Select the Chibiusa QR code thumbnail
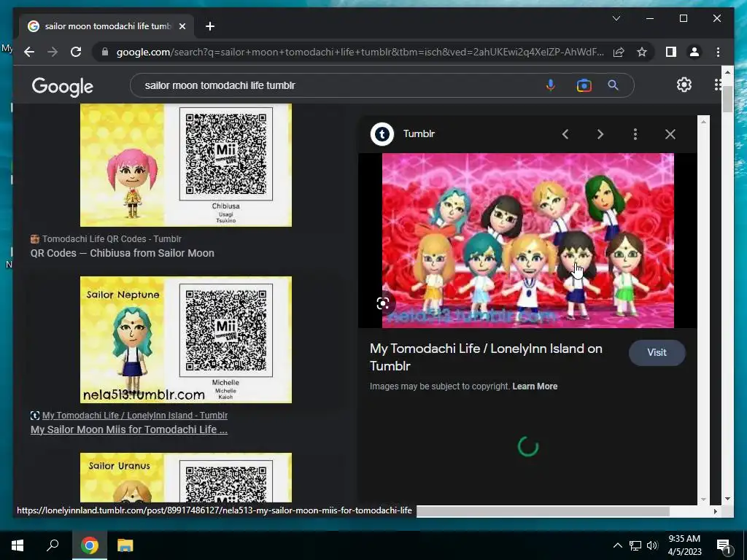The width and height of the screenshot is (747, 560). click(186, 165)
